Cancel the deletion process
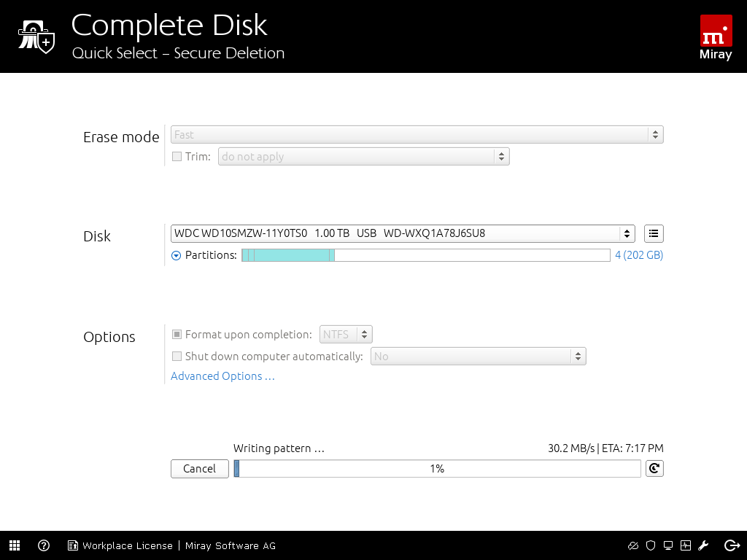 pyautogui.click(x=199, y=469)
